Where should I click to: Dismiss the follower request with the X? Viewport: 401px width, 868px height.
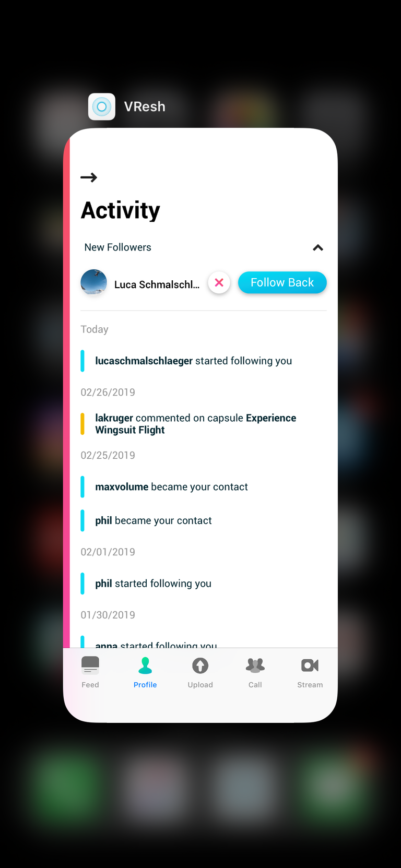(219, 282)
